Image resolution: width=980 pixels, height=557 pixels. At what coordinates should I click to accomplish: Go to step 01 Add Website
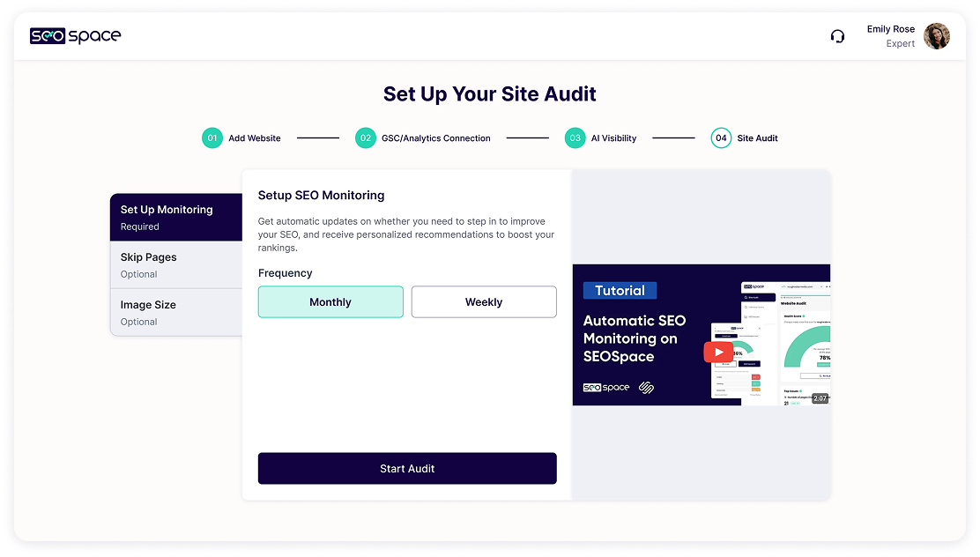241,138
